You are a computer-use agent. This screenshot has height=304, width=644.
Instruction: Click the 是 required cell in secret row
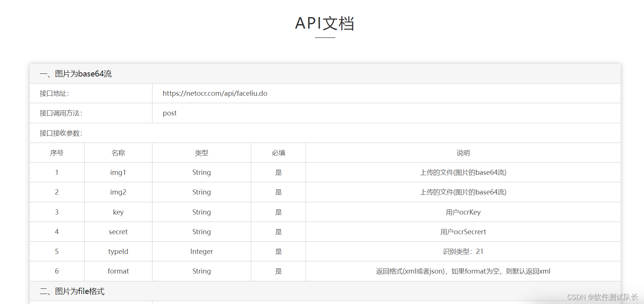(278, 232)
